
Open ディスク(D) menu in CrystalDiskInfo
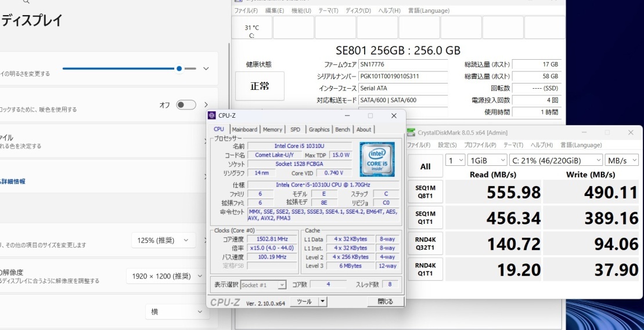(x=358, y=10)
